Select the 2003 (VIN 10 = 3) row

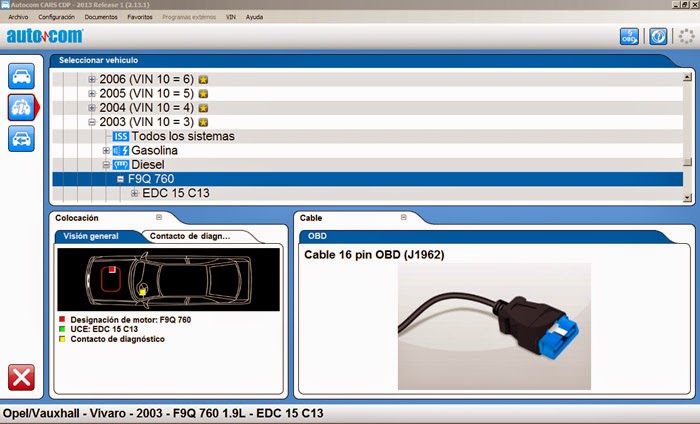tap(368, 122)
